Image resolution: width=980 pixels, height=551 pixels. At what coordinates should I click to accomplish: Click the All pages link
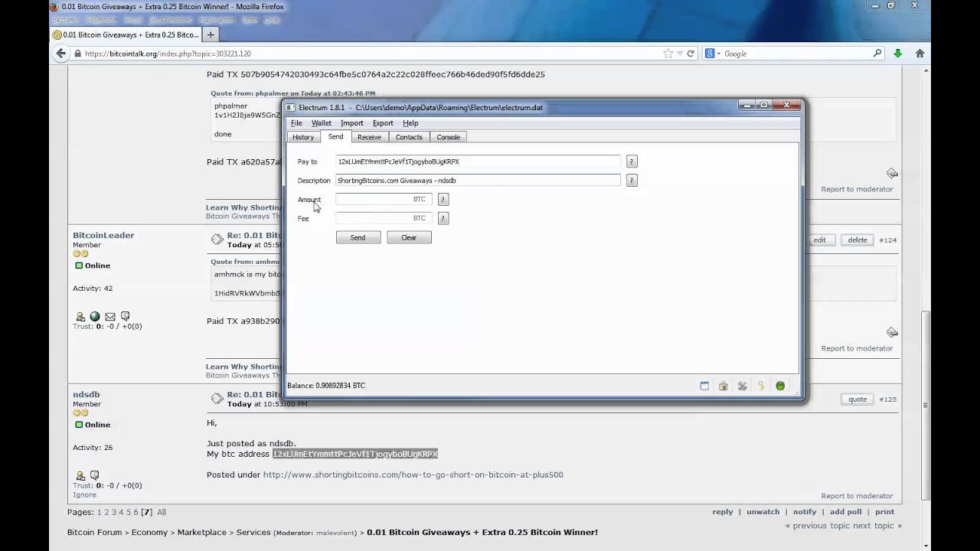click(x=162, y=512)
